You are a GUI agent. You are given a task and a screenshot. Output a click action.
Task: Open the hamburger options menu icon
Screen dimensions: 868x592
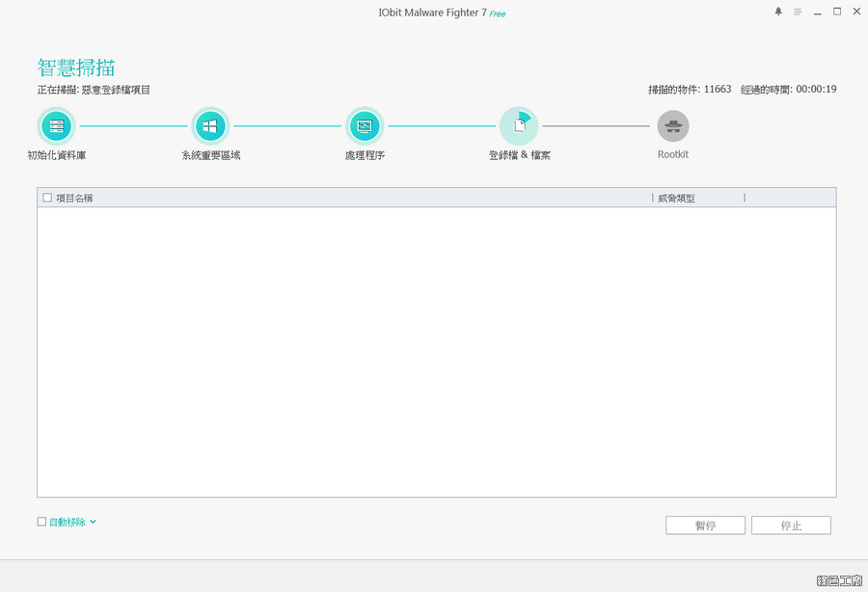[798, 12]
